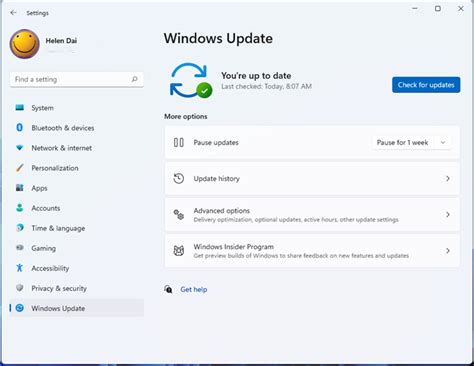Open the Windows Update sidebar label

(58, 308)
